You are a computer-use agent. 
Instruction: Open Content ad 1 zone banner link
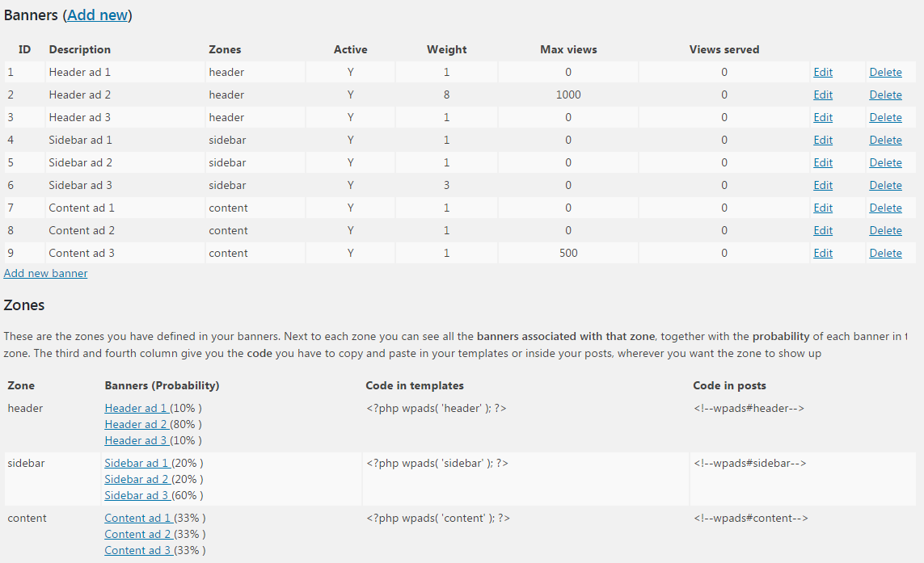[x=138, y=519]
